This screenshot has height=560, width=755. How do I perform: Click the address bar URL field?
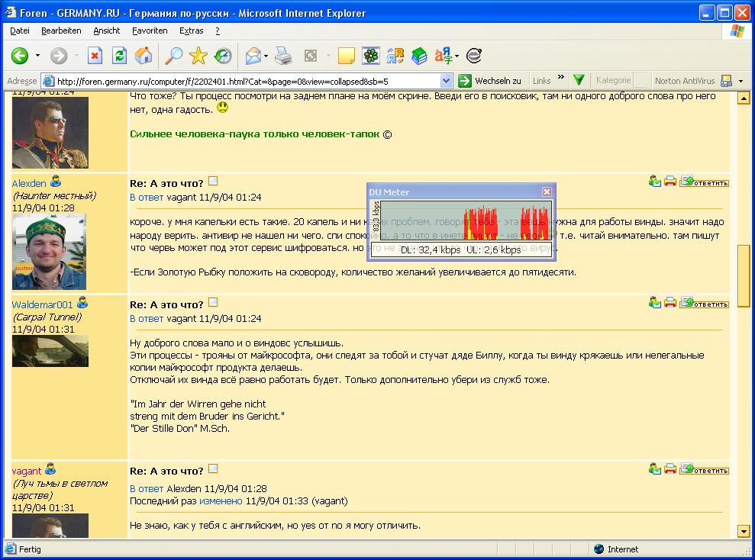[x=247, y=81]
